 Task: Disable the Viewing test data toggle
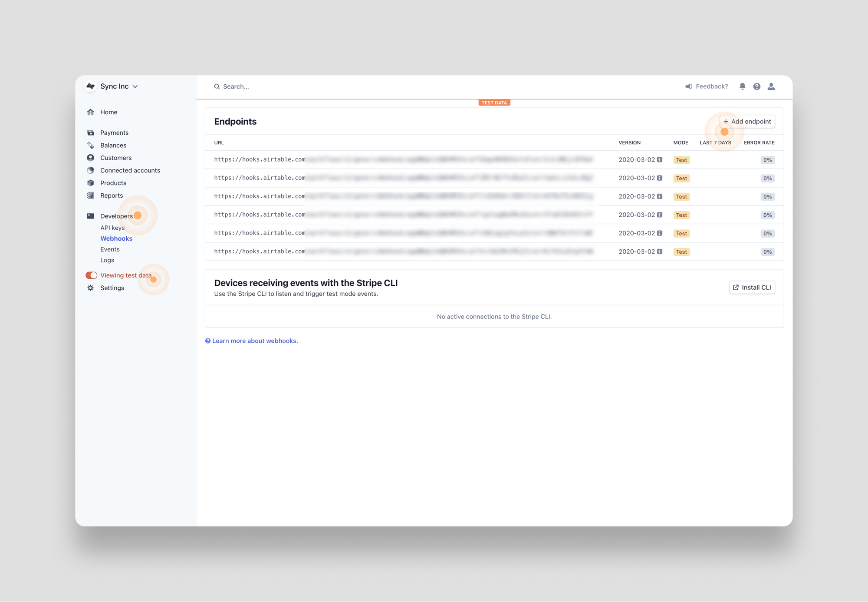pos(91,275)
